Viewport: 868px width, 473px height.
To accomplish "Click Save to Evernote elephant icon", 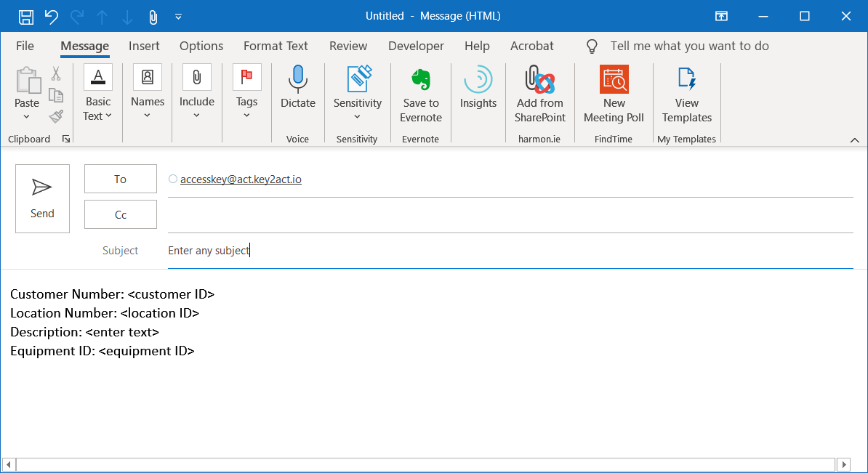I will click(421, 79).
